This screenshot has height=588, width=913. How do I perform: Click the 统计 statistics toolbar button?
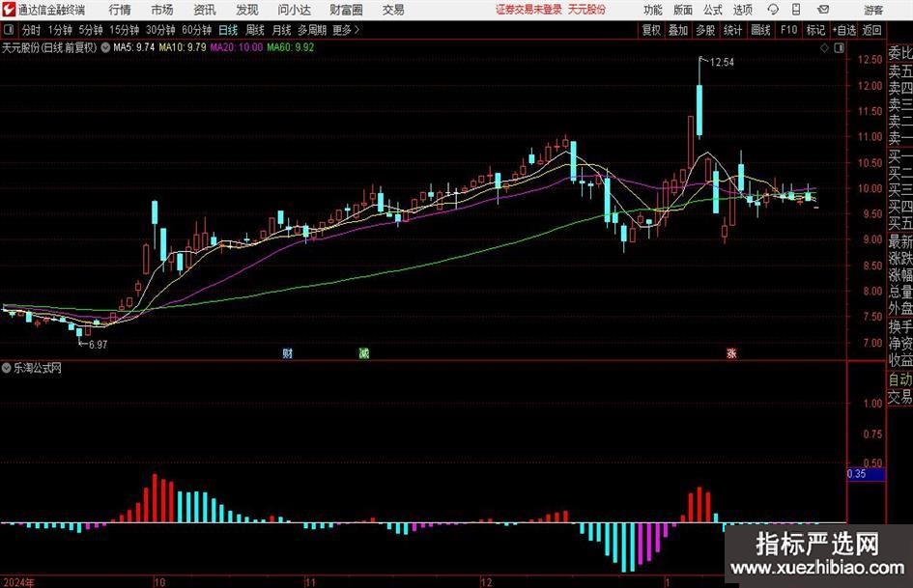(733, 30)
